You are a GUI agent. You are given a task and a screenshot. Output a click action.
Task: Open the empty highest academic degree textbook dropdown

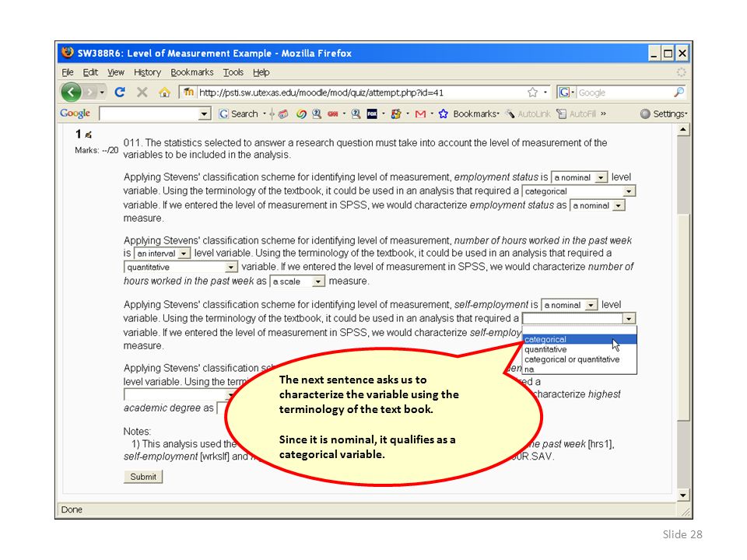click(181, 395)
